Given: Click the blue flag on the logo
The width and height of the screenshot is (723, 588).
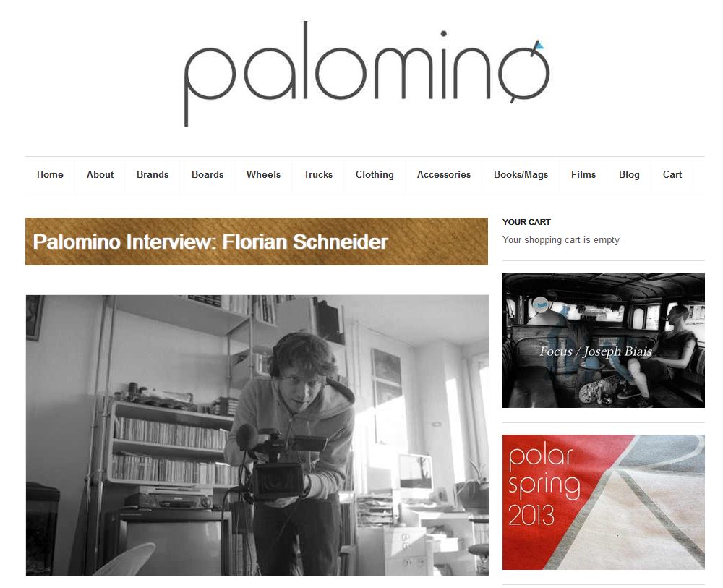Looking at the screenshot, I should (x=539, y=45).
